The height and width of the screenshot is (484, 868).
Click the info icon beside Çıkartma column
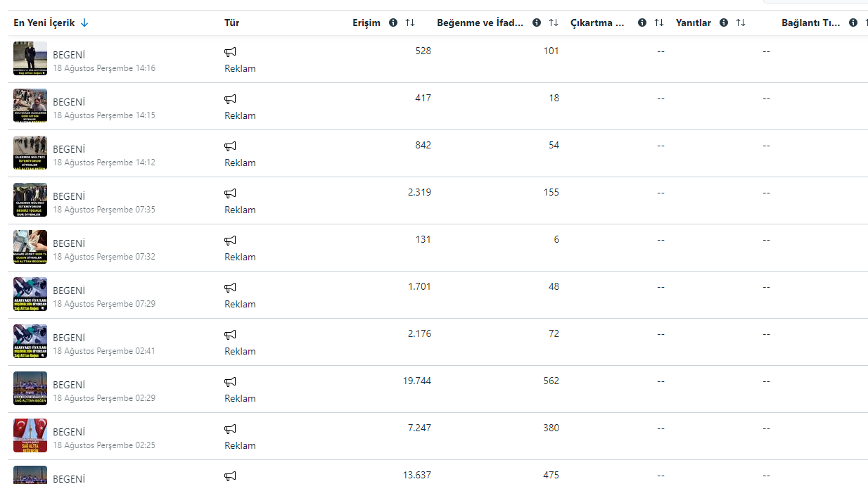point(642,23)
